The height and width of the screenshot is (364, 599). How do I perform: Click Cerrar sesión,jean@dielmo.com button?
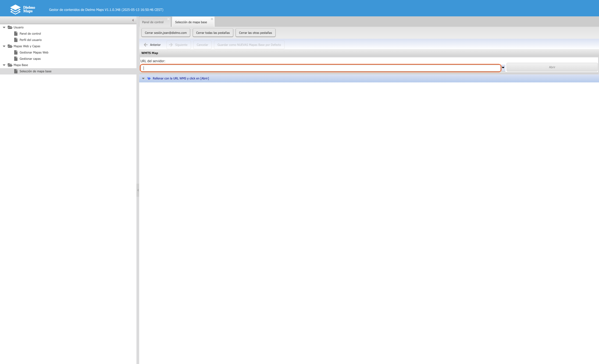(166, 33)
